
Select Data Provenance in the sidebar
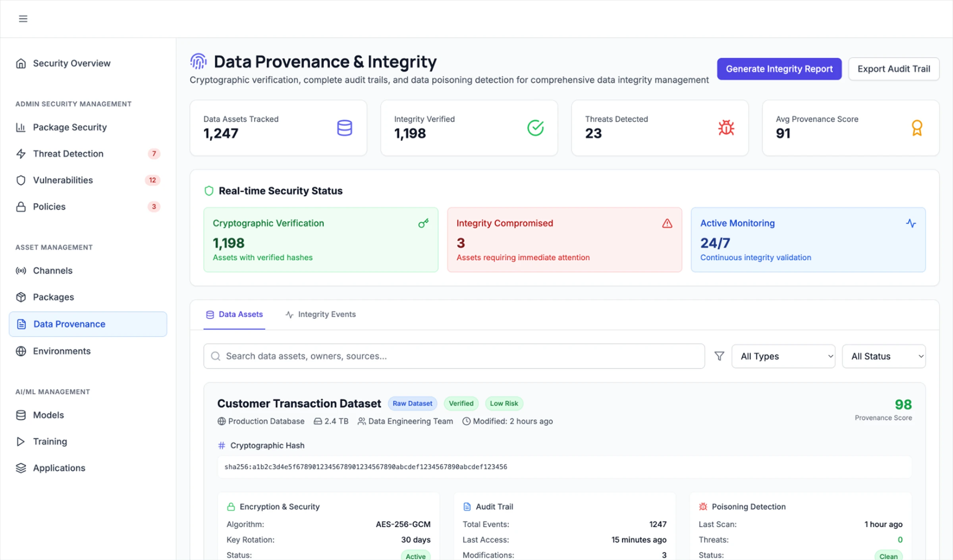point(88,324)
